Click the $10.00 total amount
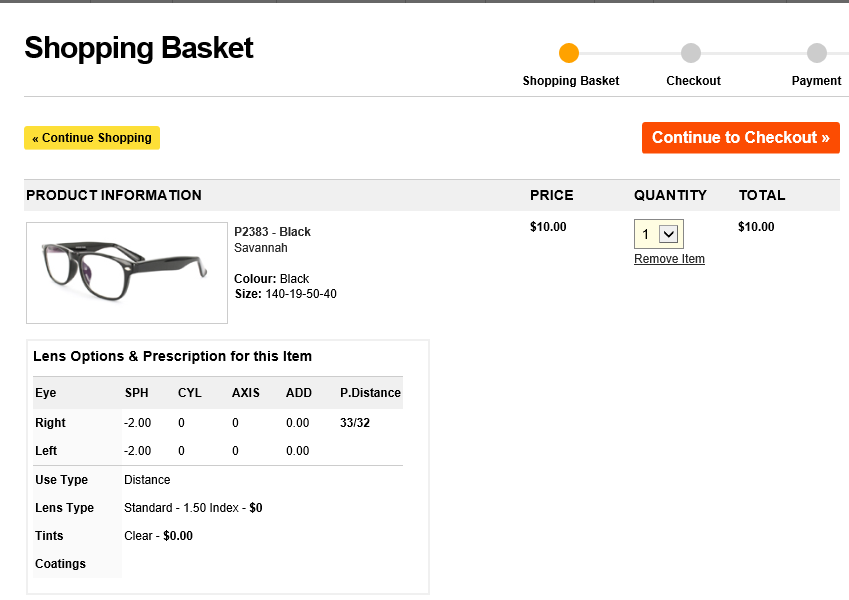Viewport: 849px width, 600px height. pyautogui.click(x=756, y=227)
